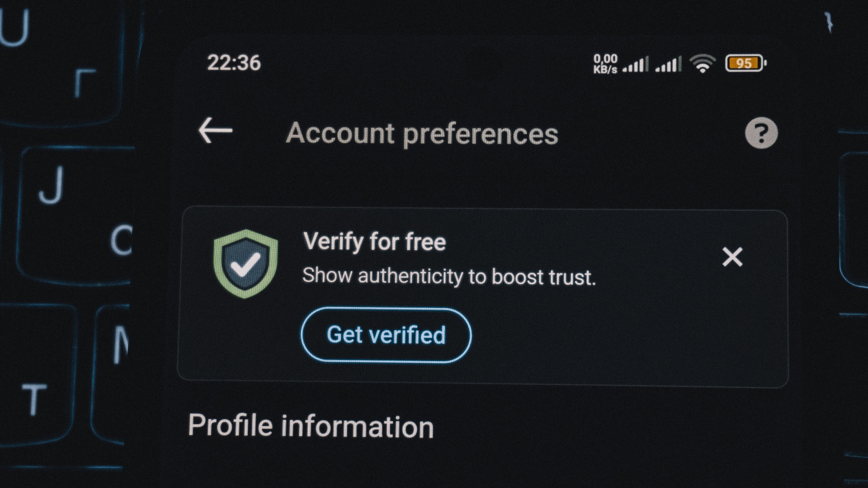The height and width of the screenshot is (488, 868).
Task: Dismiss the Verify for free card
Action: [x=732, y=257]
